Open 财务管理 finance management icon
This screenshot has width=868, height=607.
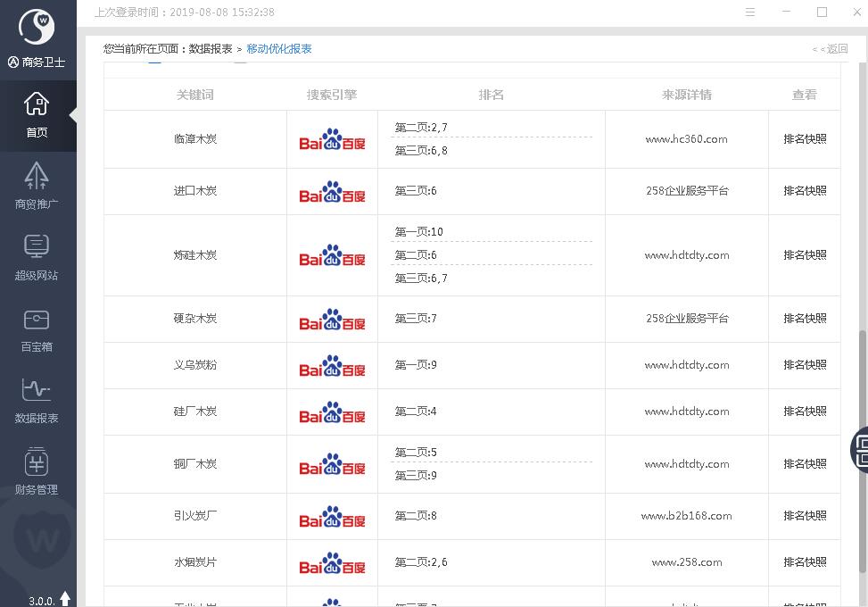[37, 471]
